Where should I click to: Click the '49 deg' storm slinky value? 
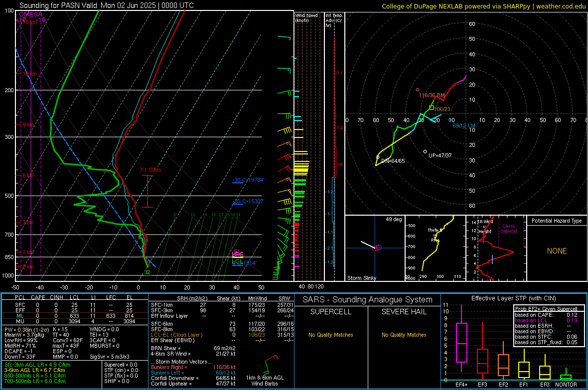pos(394,219)
